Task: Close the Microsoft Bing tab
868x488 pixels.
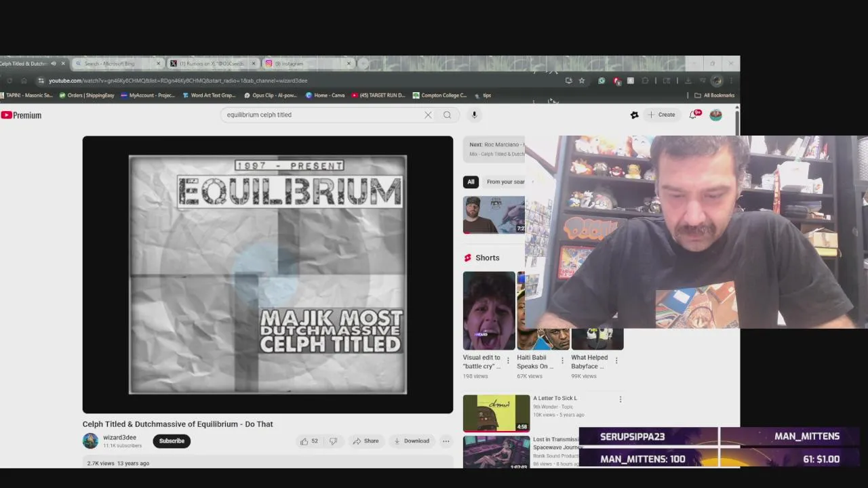Action: [158, 64]
